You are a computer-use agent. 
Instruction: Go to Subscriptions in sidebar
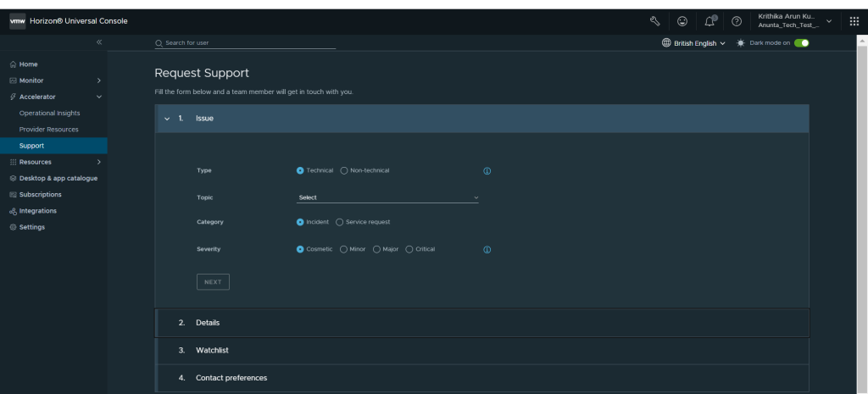tap(41, 194)
